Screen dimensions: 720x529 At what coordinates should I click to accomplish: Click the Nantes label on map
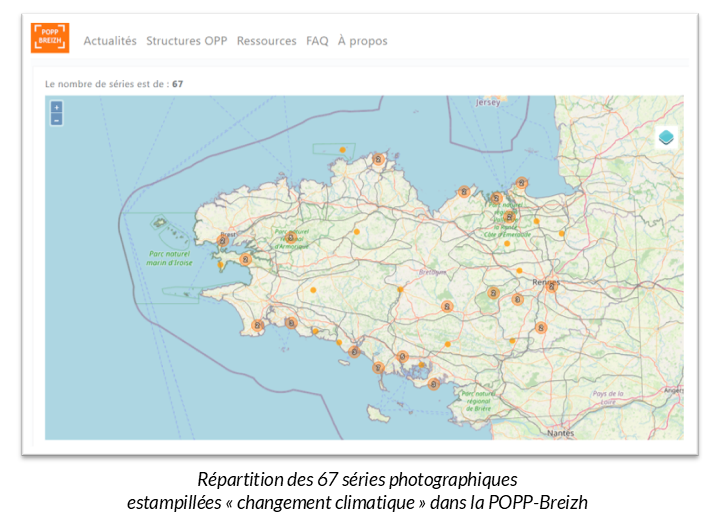click(x=561, y=433)
